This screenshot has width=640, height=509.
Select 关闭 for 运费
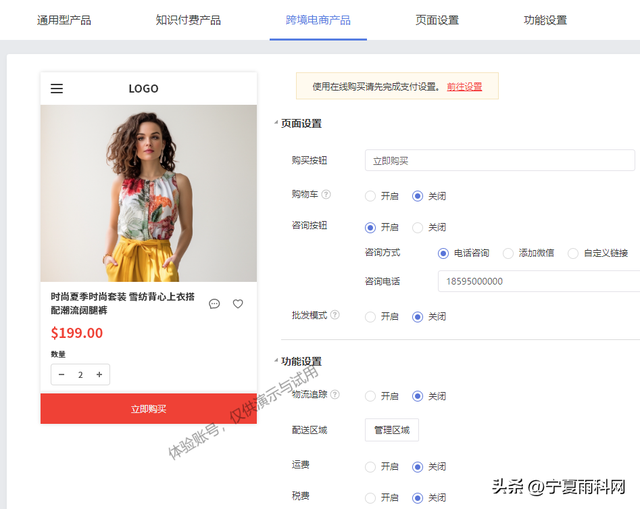click(x=417, y=467)
